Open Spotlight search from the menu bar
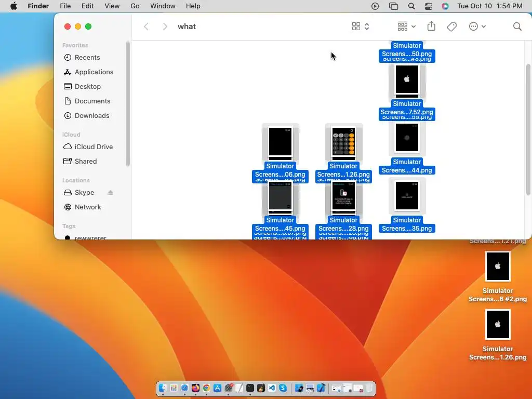The width and height of the screenshot is (532, 399). coord(411,6)
